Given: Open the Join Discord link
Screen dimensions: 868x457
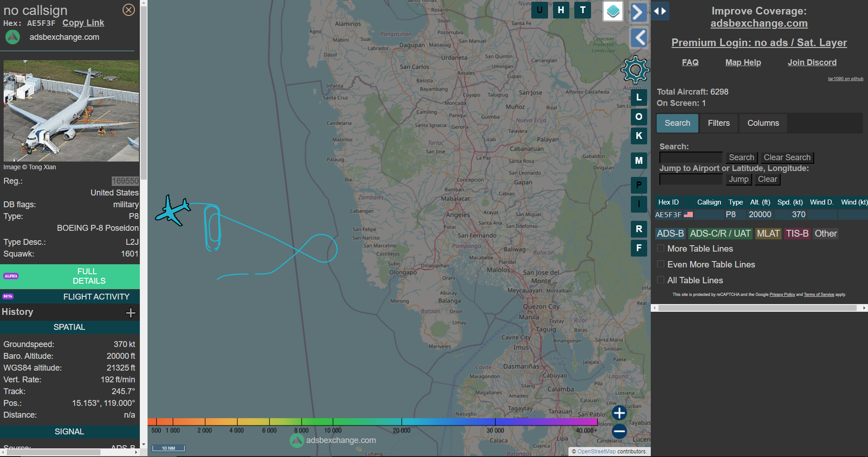Looking at the screenshot, I should tap(812, 62).
